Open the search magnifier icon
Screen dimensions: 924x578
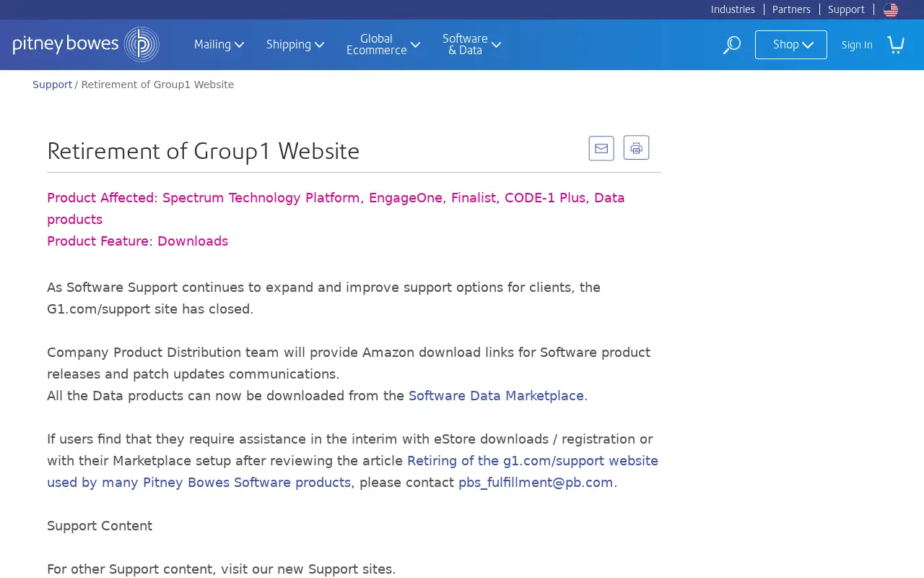(x=732, y=45)
